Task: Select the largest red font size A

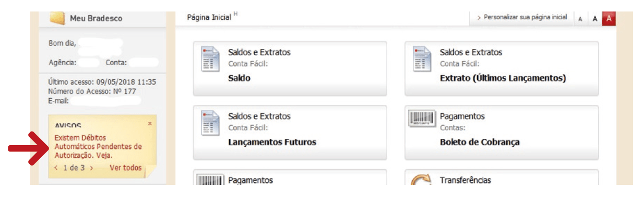Action: tap(609, 19)
